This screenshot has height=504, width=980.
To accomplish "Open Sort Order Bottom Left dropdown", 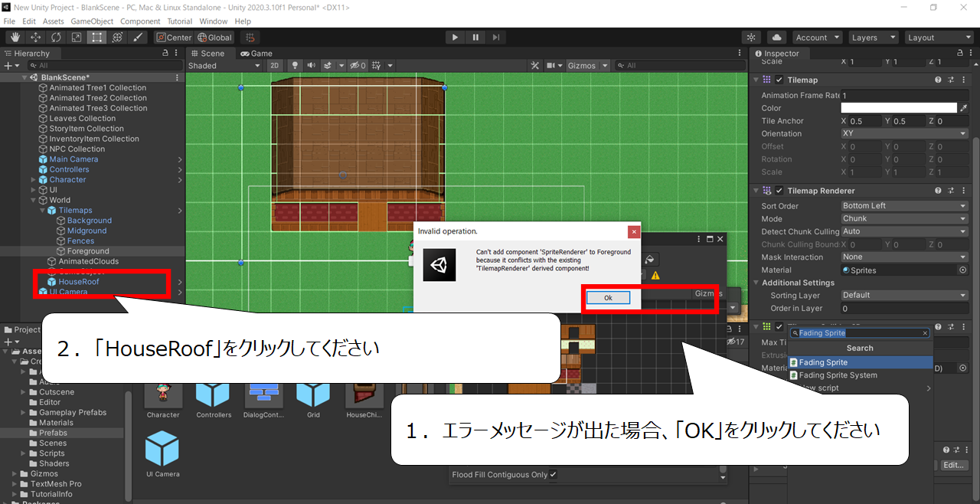I will (x=904, y=205).
